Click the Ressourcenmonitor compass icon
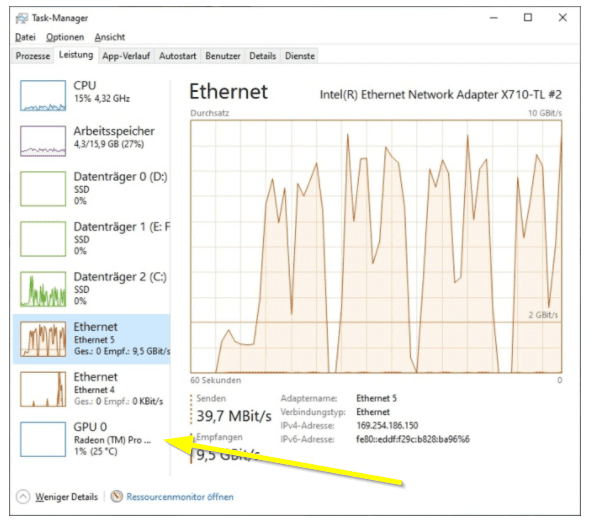 click(117, 496)
